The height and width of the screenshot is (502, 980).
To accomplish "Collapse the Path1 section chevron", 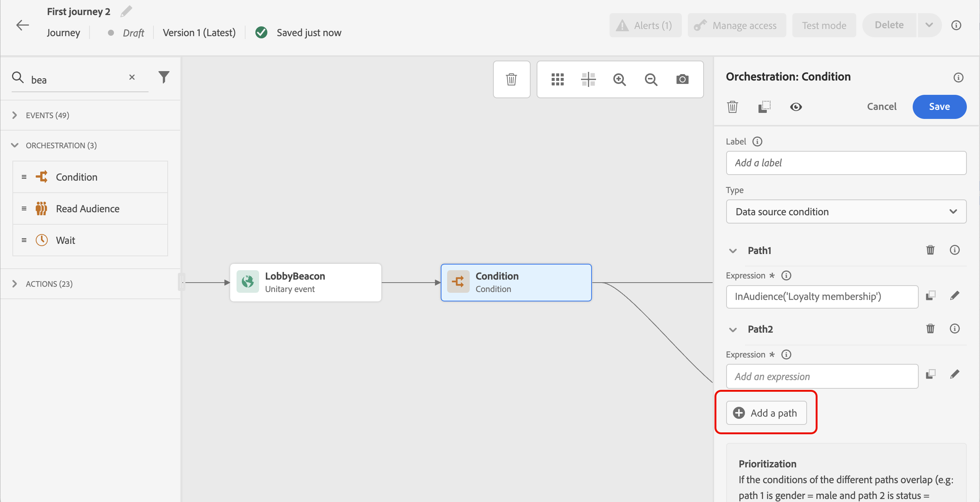I will (733, 251).
